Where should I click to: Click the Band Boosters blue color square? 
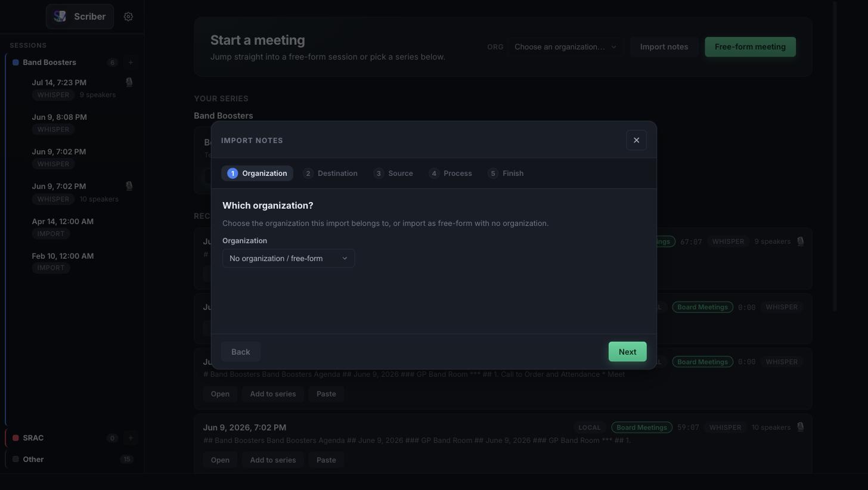[15, 62]
